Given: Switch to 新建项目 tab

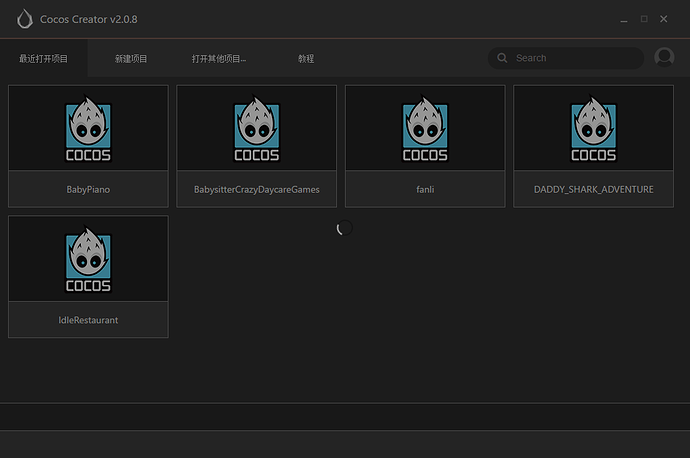Looking at the screenshot, I should 131,59.
